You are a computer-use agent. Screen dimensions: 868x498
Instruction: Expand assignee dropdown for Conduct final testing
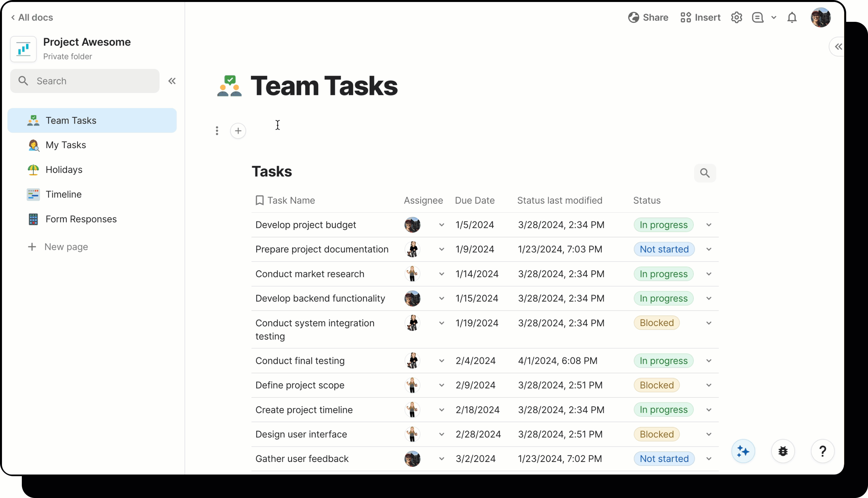[442, 361]
